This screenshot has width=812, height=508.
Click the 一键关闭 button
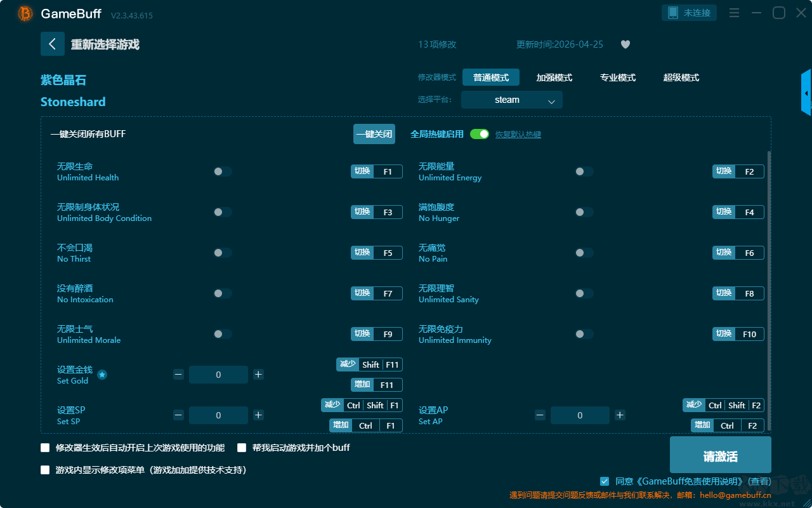(x=374, y=134)
